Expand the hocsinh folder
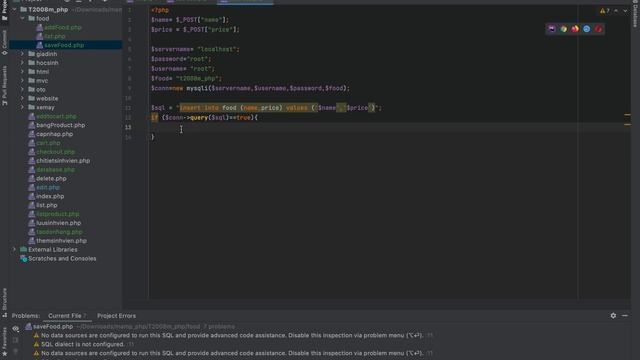640x360 pixels. 22,63
